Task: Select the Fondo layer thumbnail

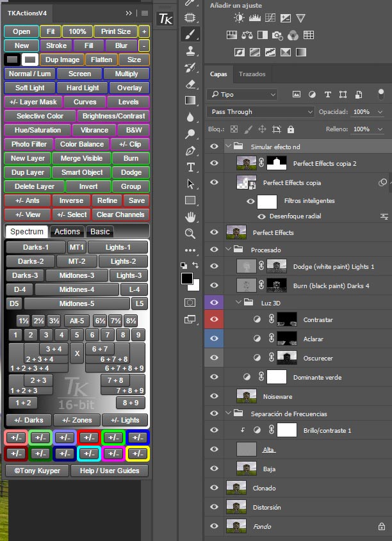Action: point(236,526)
